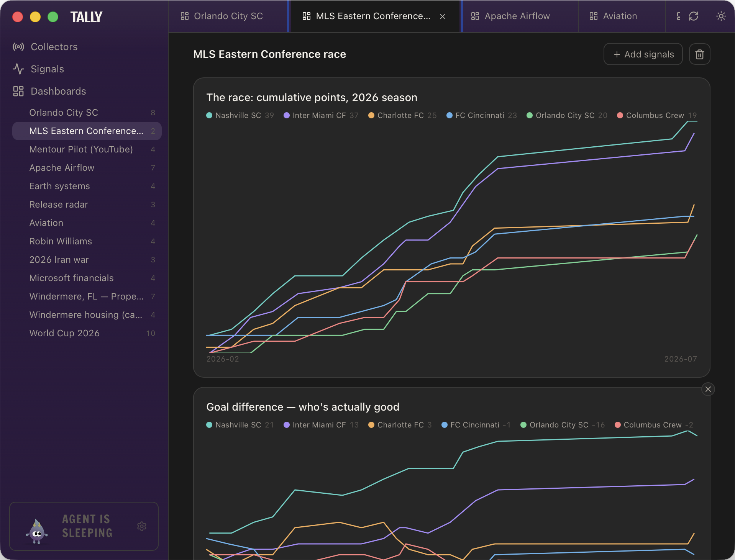The width and height of the screenshot is (735, 560).
Task: Toggle light theme with the sun icon
Action: click(721, 16)
